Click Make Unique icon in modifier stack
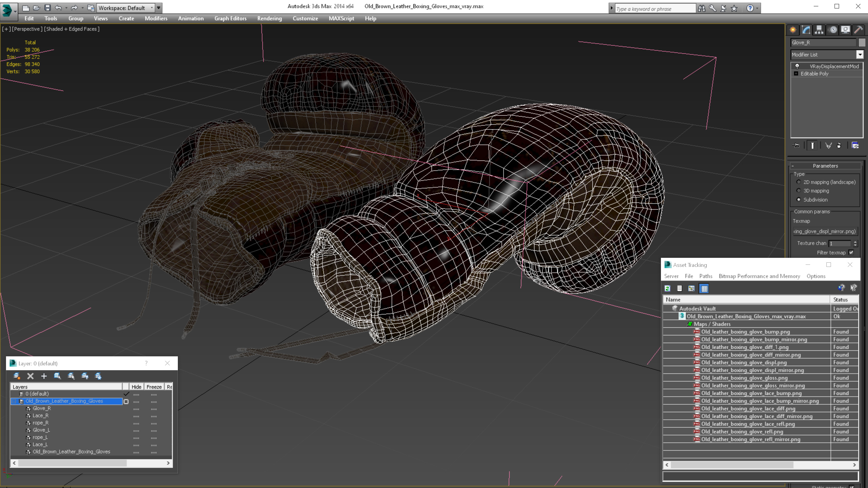The image size is (868, 488). pos(828,145)
